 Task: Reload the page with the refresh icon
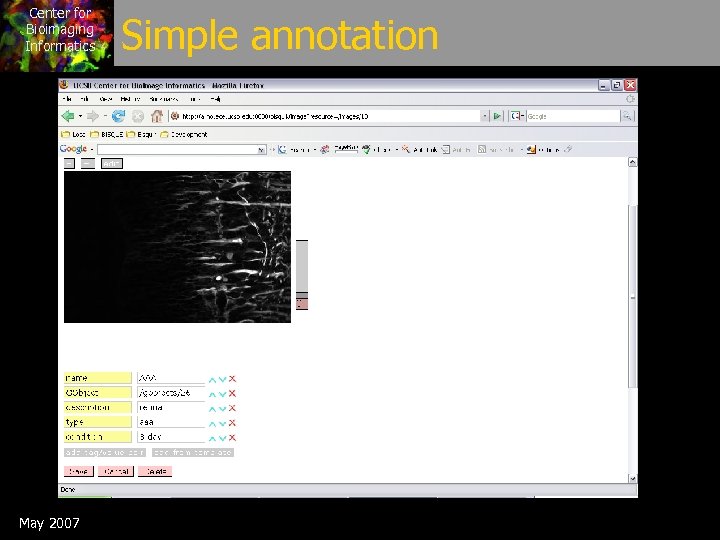[x=118, y=116]
